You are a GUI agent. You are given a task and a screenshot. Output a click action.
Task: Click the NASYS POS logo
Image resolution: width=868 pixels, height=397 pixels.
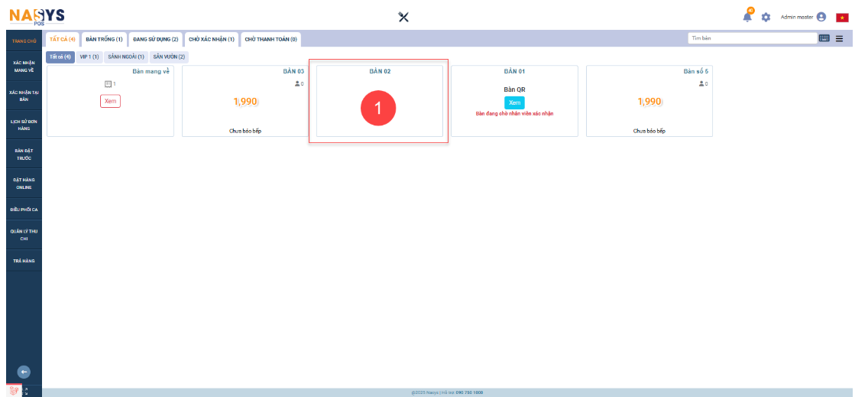pos(37,15)
